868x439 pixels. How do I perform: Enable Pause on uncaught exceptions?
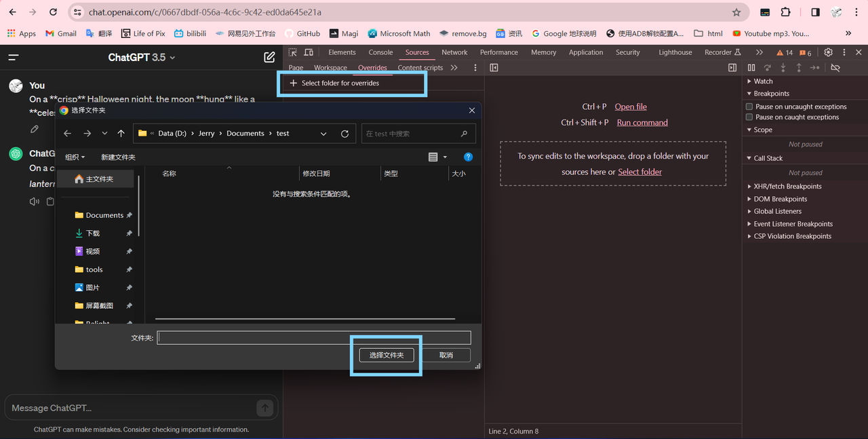pyautogui.click(x=749, y=107)
